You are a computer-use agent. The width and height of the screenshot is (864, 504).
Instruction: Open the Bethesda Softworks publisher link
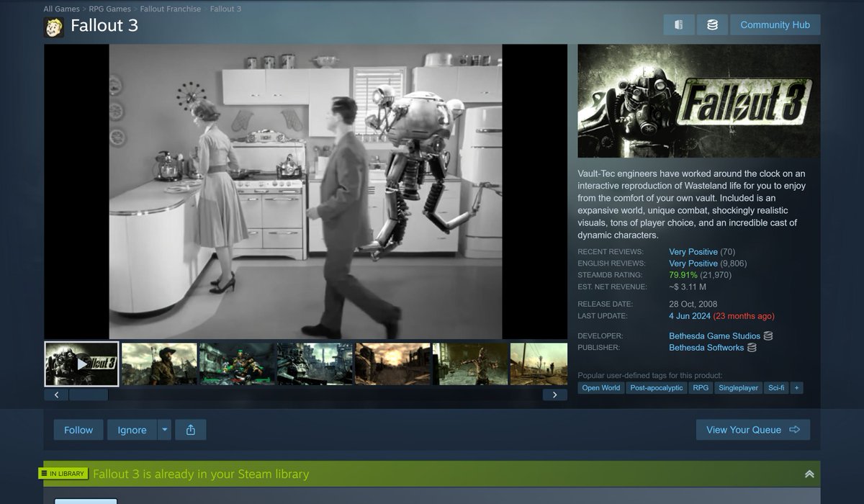tap(706, 348)
